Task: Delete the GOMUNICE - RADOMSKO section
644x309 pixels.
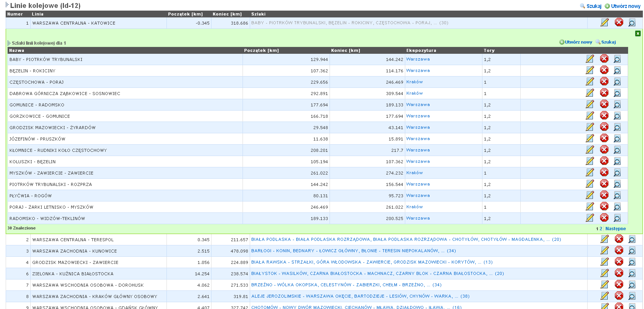Action: click(604, 105)
